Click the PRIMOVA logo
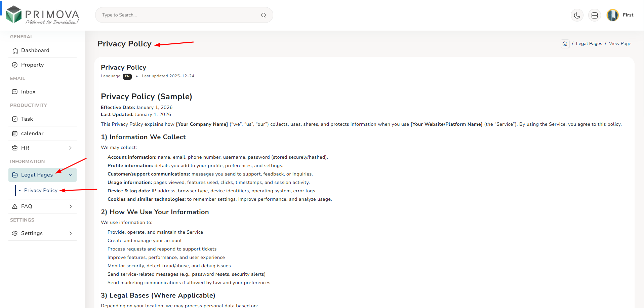The height and width of the screenshot is (308, 644). (x=43, y=15)
